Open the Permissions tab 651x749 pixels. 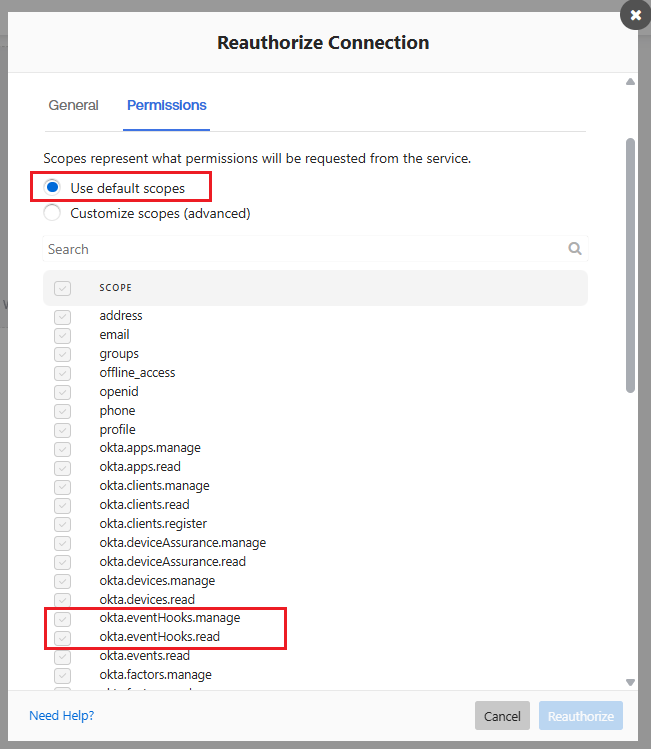(167, 105)
